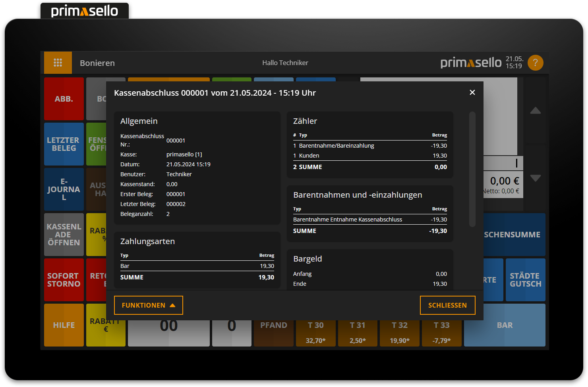Apply a RABATT € discount
588x387 pixels.
point(106,325)
